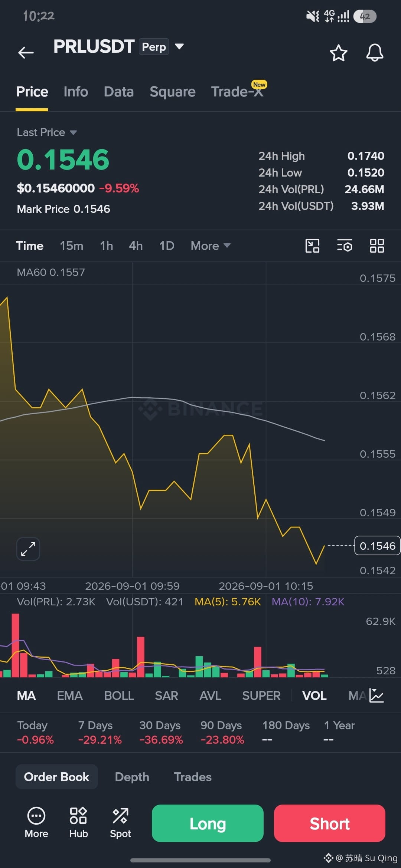Screen dimensions: 401x868
Task: Switch to the Depth tab
Action: click(x=132, y=777)
